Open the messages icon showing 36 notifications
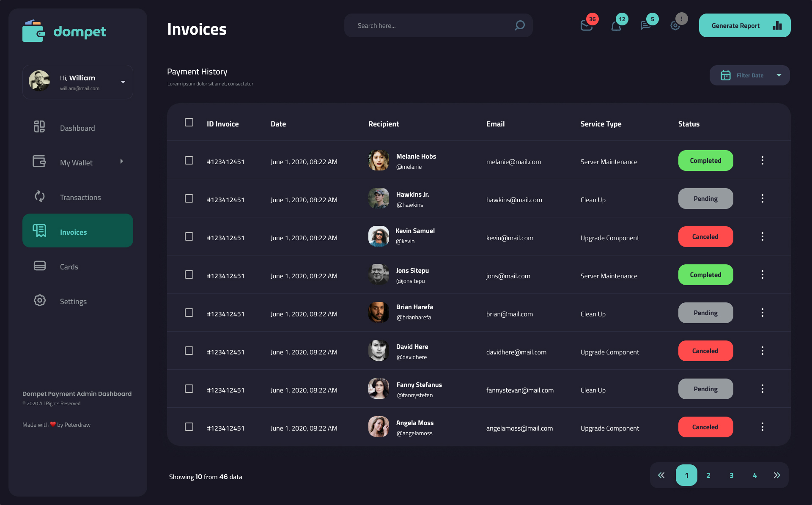Screen dimensions: 812x505 [586, 25]
